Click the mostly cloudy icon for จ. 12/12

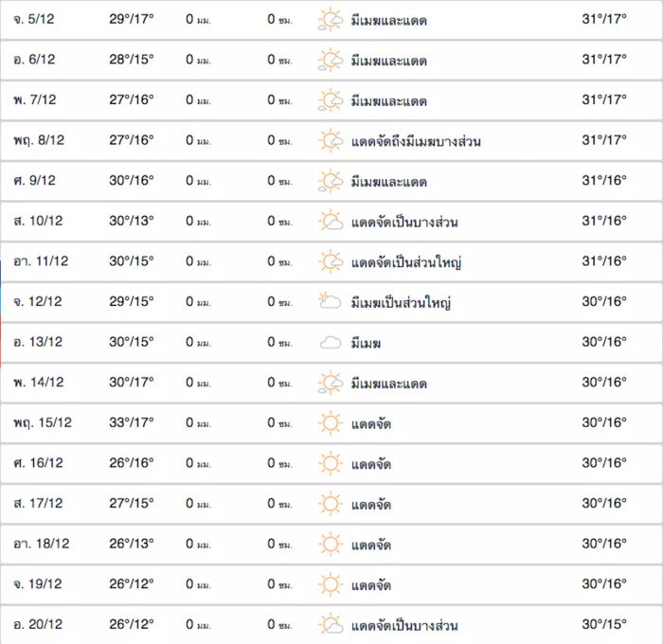point(330,302)
